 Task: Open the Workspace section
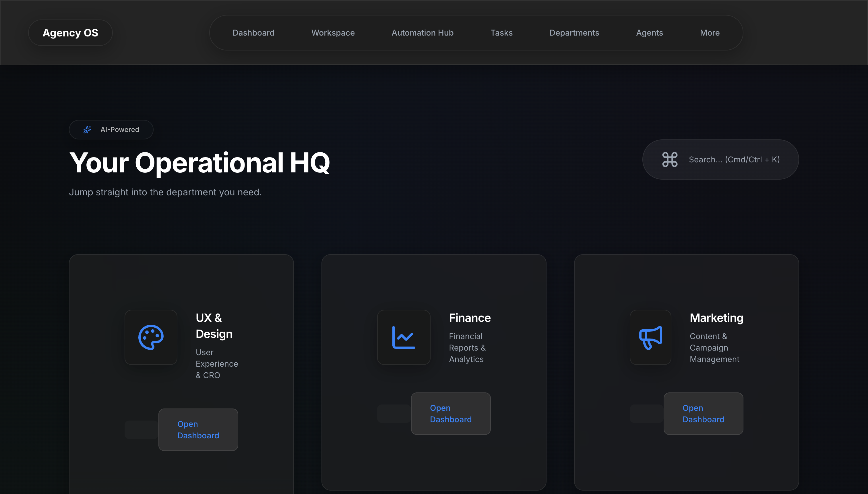point(333,33)
